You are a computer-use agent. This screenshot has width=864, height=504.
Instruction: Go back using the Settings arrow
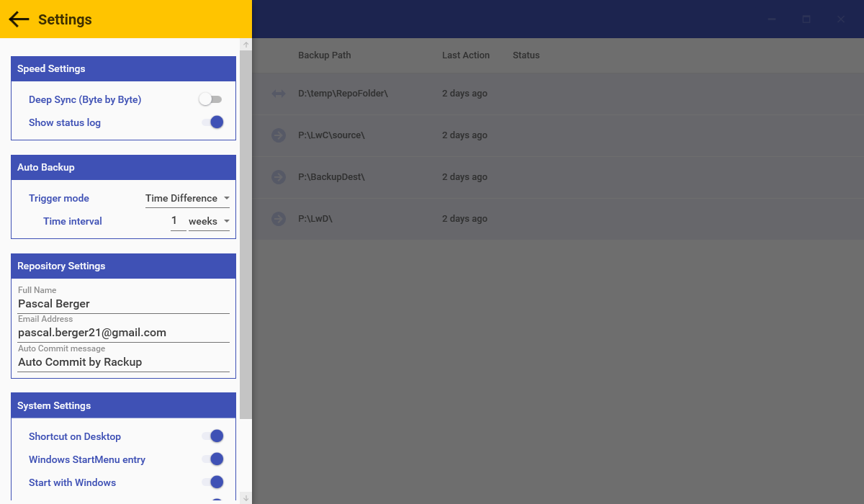19,19
